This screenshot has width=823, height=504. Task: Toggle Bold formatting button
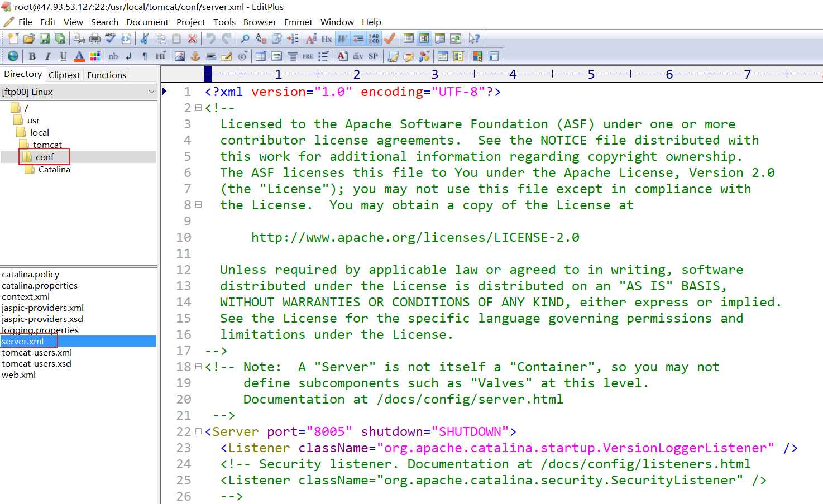32,56
